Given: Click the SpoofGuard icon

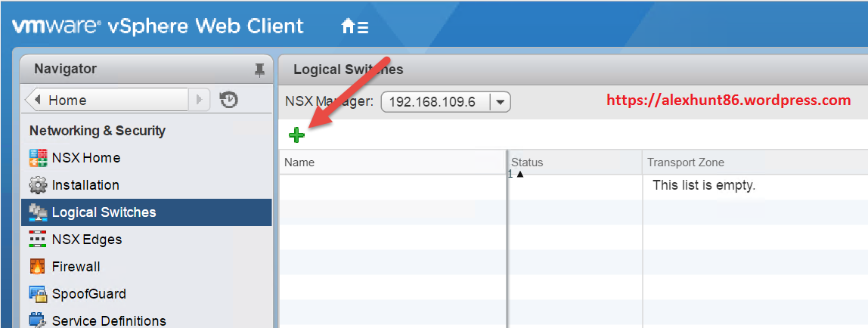Looking at the screenshot, I should click(39, 294).
